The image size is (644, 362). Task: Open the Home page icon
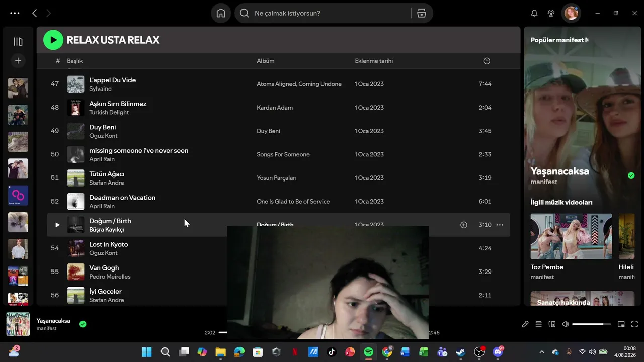click(221, 13)
